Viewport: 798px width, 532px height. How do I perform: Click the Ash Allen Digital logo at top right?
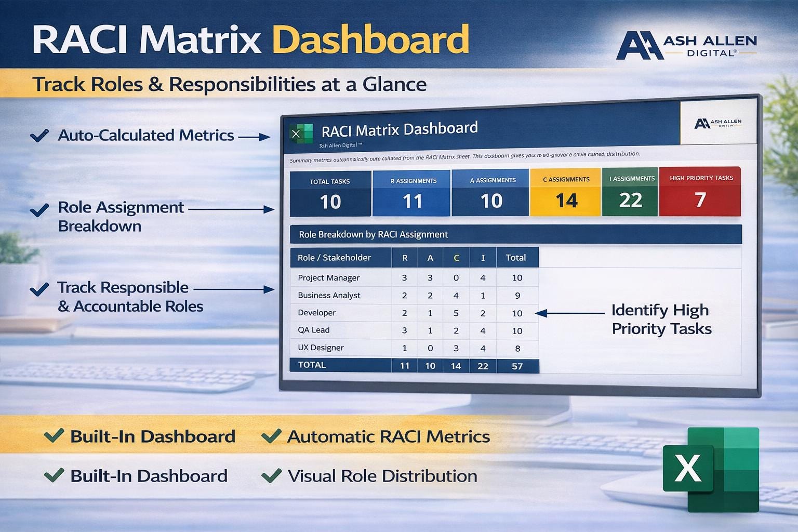pyautogui.click(x=686, y=46)
